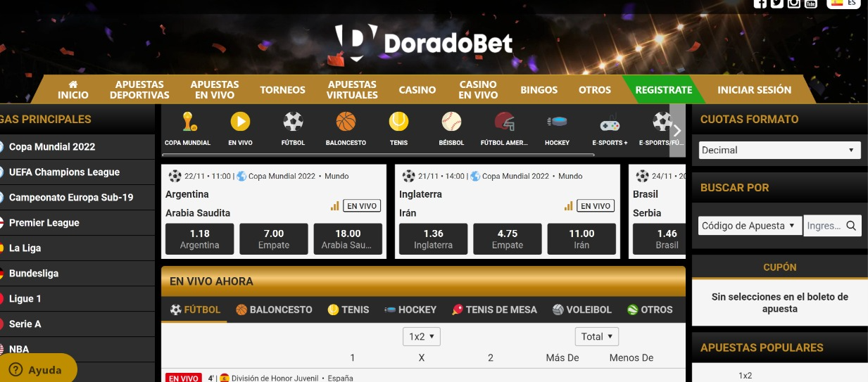Bet 7.00 Empate Argentina match
The height and width of the screenshot is (382, 868).
click(x=274, y=239)
